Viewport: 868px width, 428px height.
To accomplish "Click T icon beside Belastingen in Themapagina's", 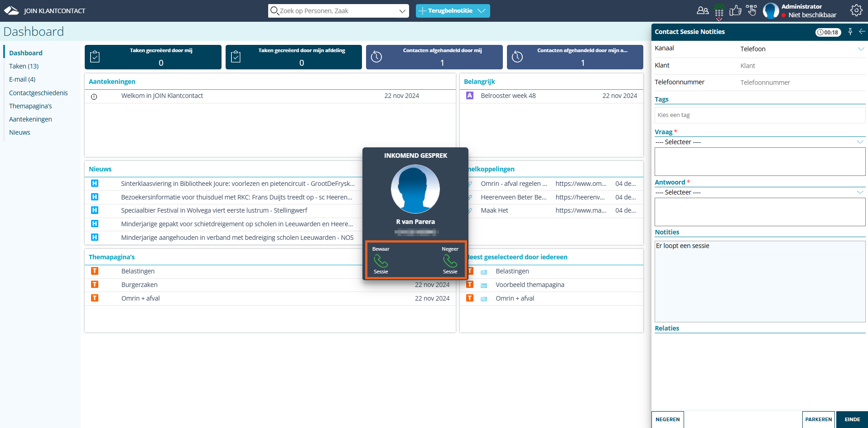I will 95,271.
